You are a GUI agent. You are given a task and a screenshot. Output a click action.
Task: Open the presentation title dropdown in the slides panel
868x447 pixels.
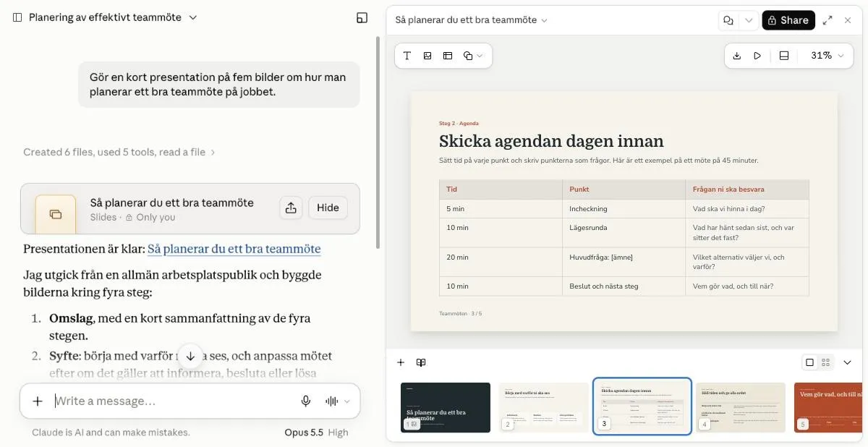(x=471, y=20)
